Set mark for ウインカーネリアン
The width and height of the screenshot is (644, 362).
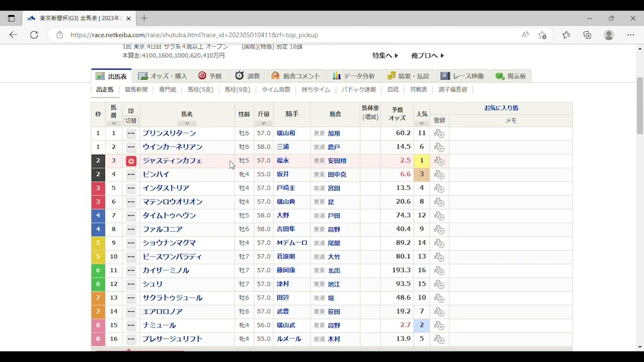point(131,147)
